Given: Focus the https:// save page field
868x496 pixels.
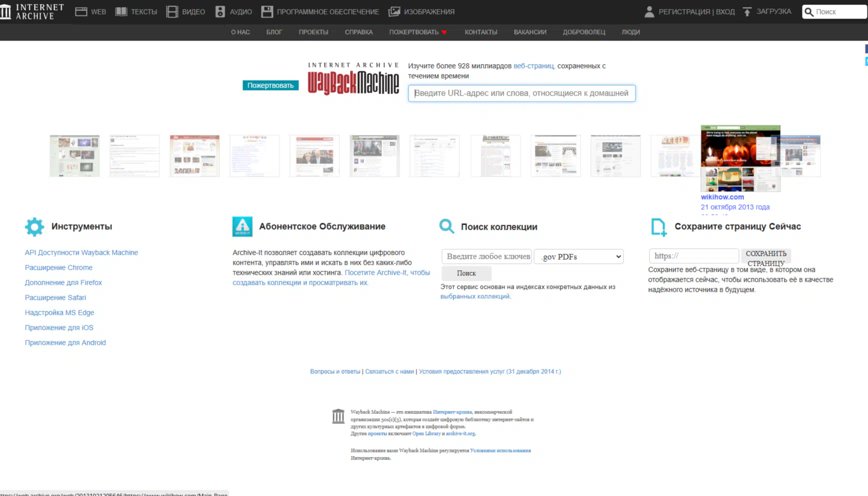Looking at the screenshot, I should pyautogui.click(x=693, y=256).
